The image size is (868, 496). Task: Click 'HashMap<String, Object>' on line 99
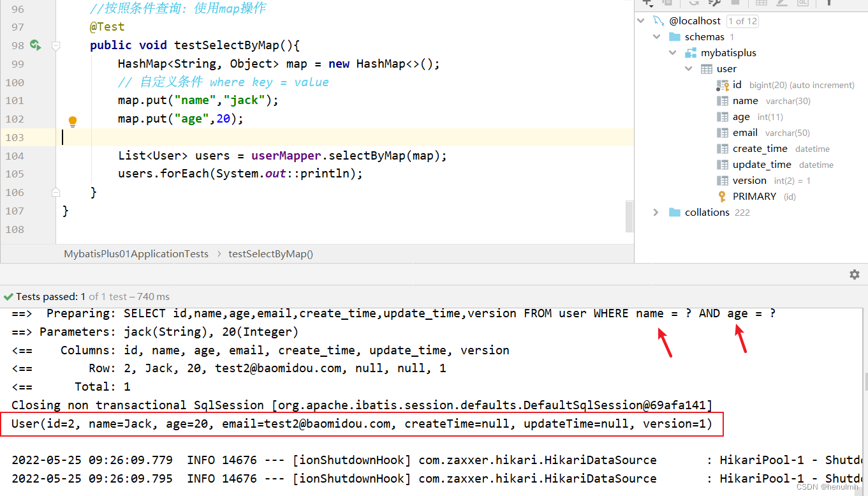199,64
